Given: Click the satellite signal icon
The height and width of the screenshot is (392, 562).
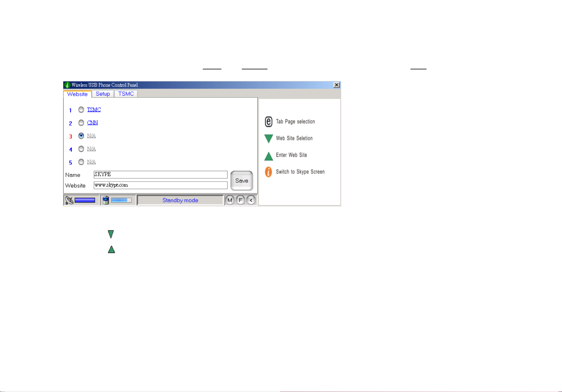Looking at the screenshot, I should (69, 200).
